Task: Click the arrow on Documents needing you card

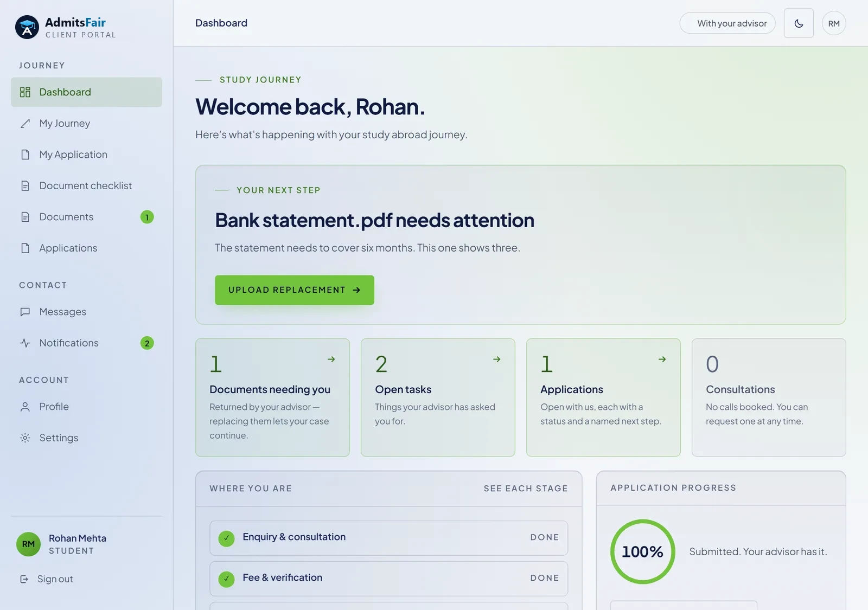Action: click(331, 359)
